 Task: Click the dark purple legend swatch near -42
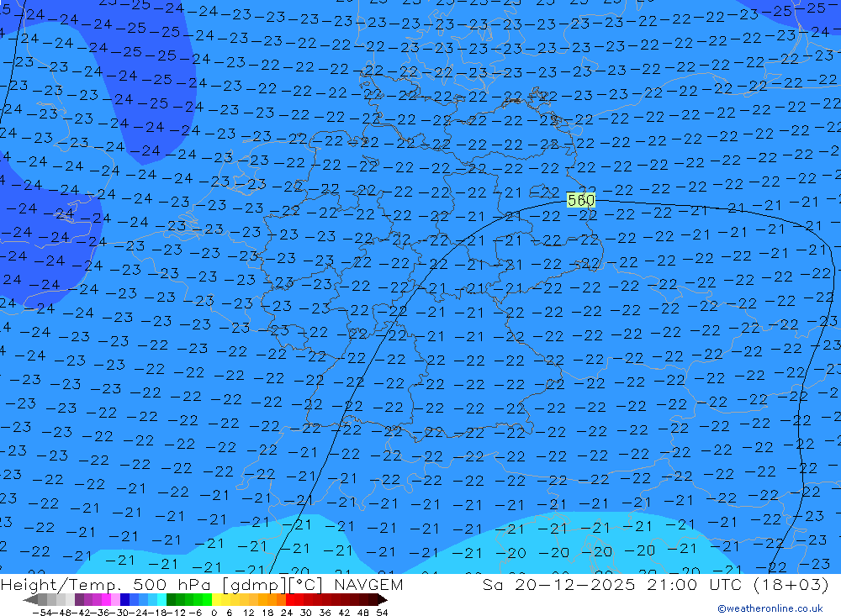click(x=79, y=600)
